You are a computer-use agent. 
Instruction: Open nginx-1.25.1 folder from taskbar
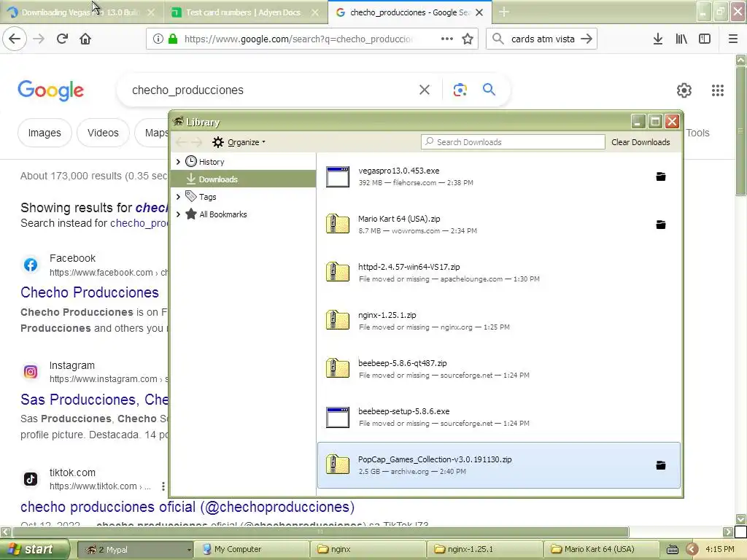click(485, 550)
